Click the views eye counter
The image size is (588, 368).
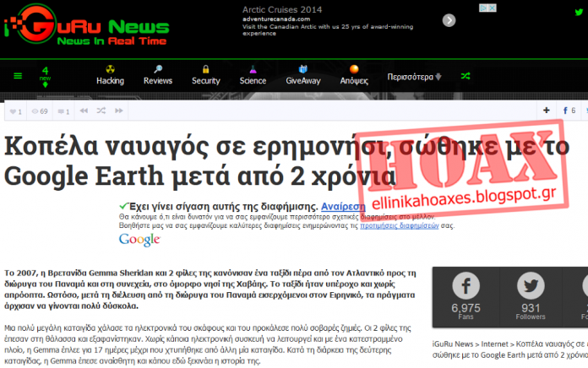point(40,111)
